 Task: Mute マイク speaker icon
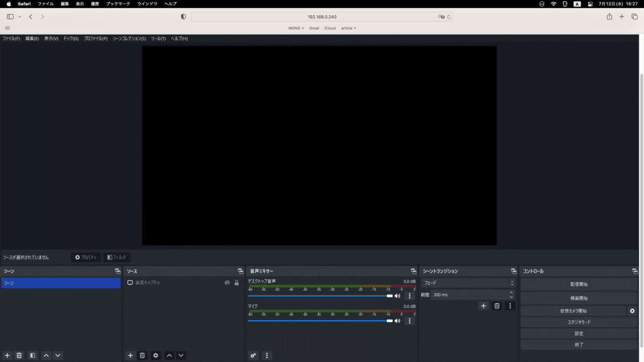pos(398,321)
